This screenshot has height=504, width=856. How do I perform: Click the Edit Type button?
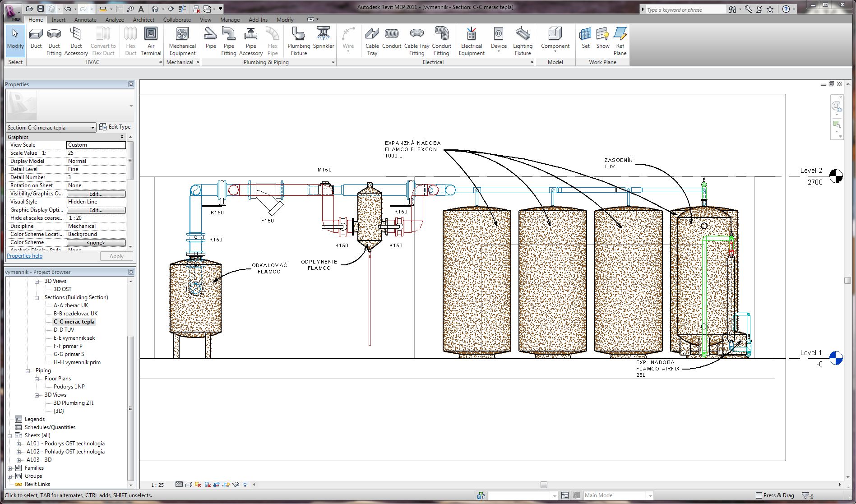(115, 127)
